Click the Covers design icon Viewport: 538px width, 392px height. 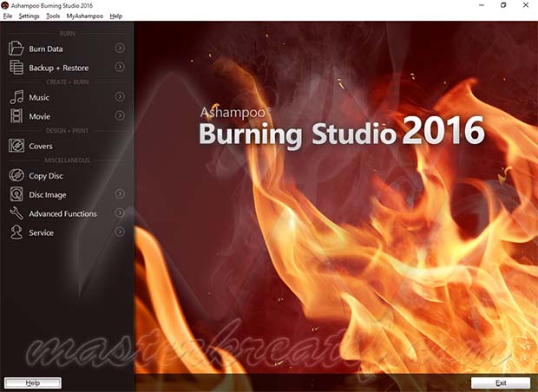click(16, 146)
